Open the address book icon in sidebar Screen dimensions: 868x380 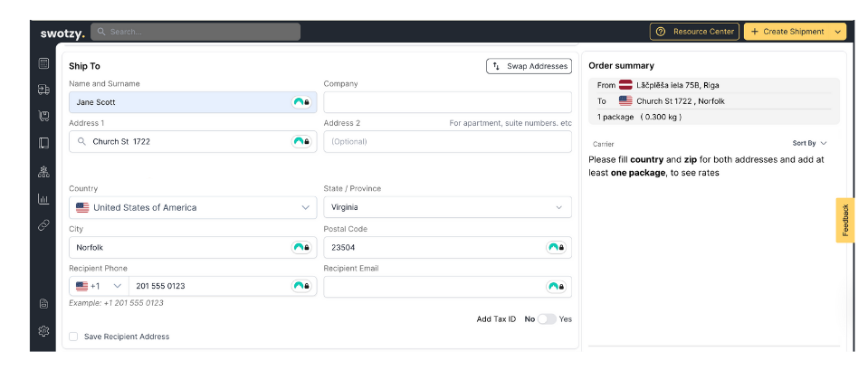43,143
